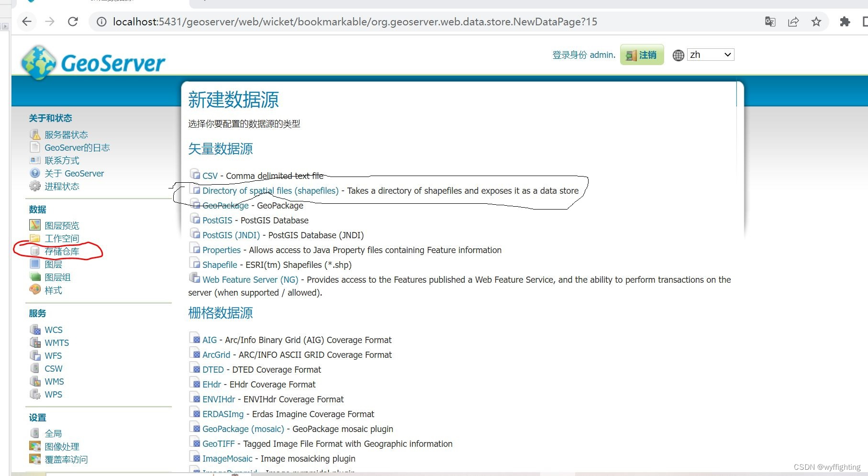Click the 新建数据源 heading
Image resolution: width=868 pixels, height=476 pixels.
point(234,100)
